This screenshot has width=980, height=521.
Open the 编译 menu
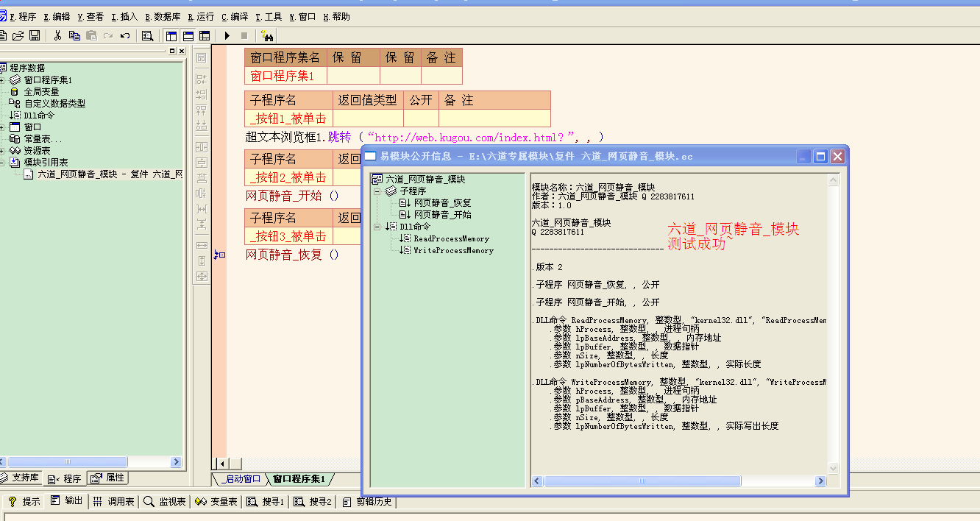coord(235,16)
